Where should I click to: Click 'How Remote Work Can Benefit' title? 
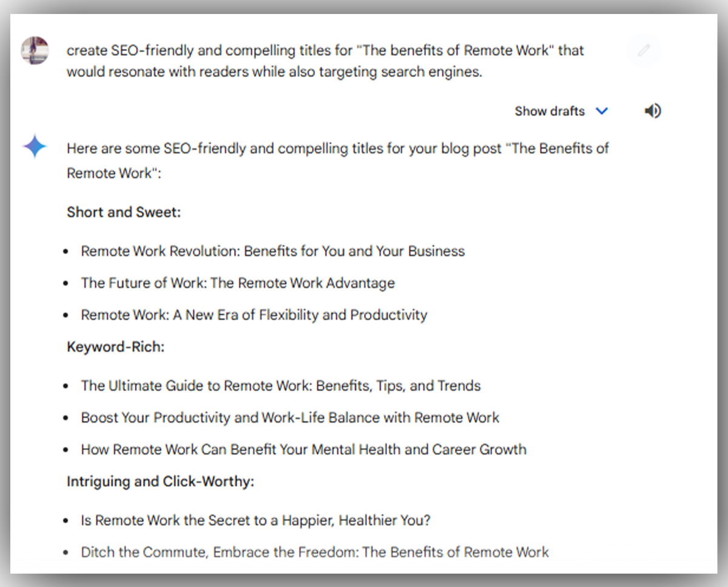[303, 449]
